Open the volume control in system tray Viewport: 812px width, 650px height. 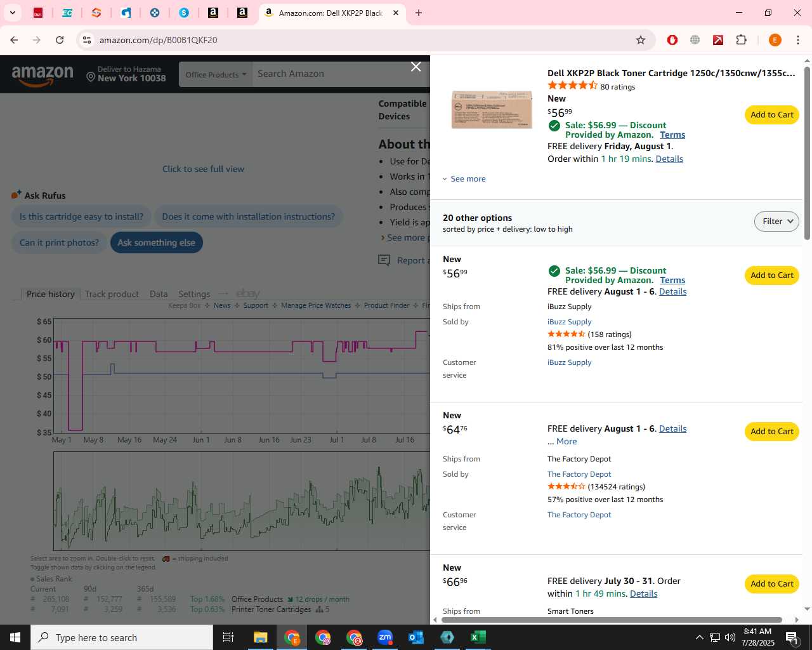coord(730,637)
